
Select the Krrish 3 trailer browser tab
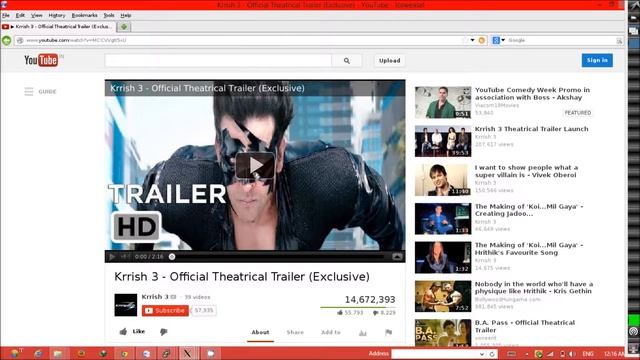coord(58,27)
